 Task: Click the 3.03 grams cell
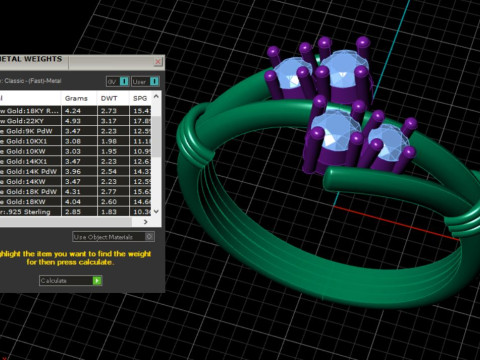[79, 151]
